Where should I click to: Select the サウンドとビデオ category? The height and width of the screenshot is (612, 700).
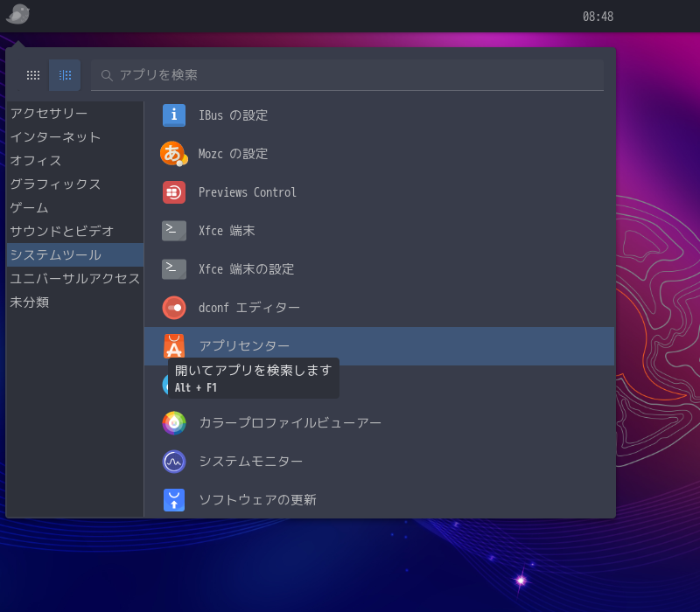click(x=75, y=231)
